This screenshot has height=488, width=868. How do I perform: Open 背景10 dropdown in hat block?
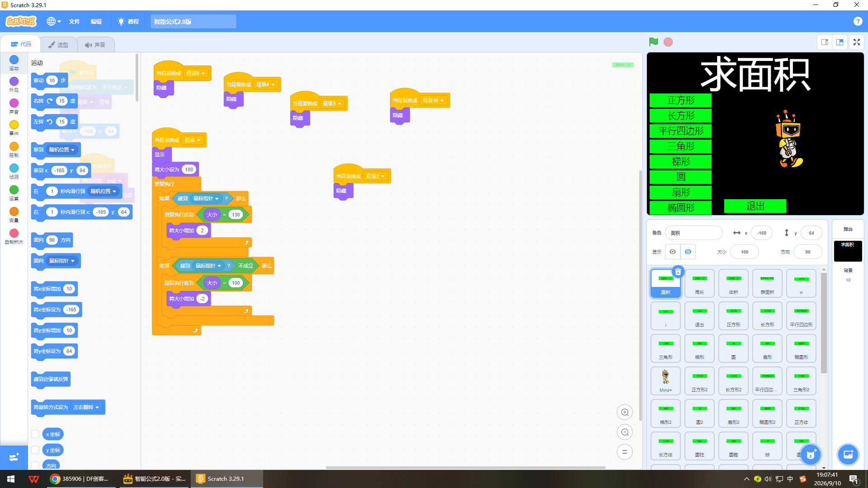tap(433, 100)
